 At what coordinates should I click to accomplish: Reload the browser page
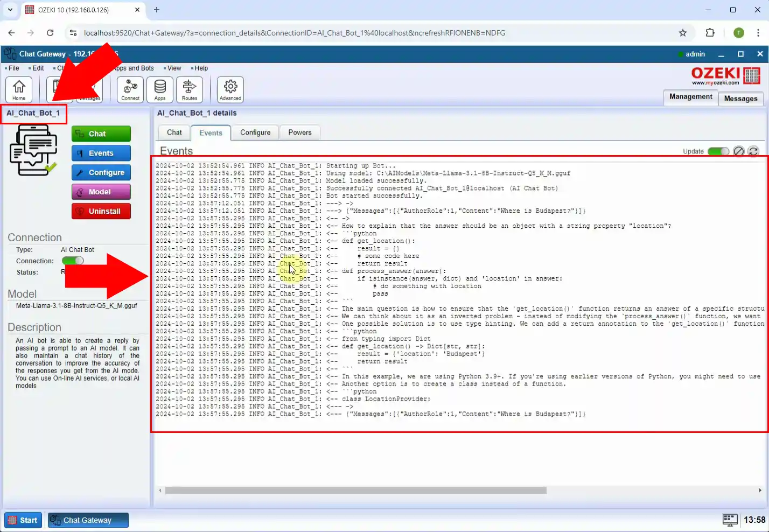[x=50, y=33]
